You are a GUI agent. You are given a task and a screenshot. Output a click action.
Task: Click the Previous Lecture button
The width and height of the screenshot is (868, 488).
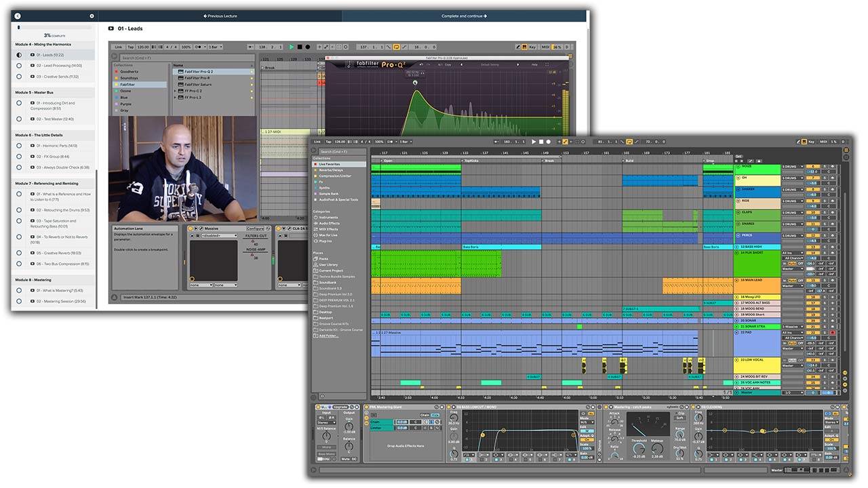pyautogui.click(x=220, y=16)
